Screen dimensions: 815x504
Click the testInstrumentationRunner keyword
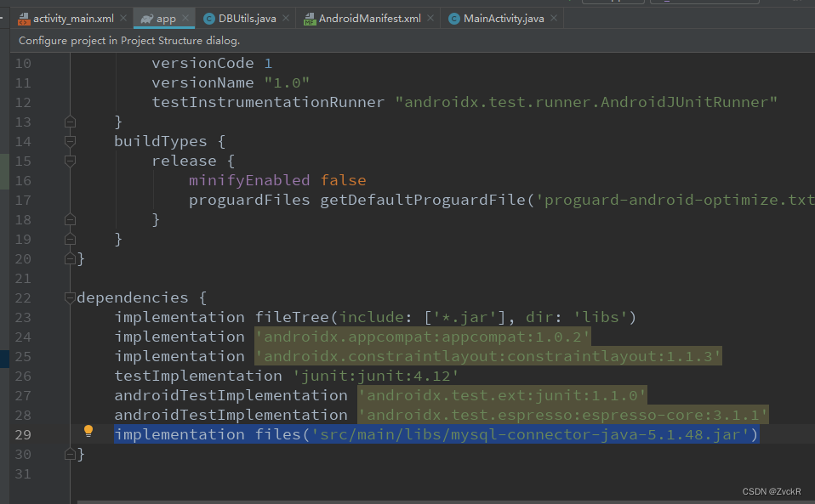coord(268,102)
